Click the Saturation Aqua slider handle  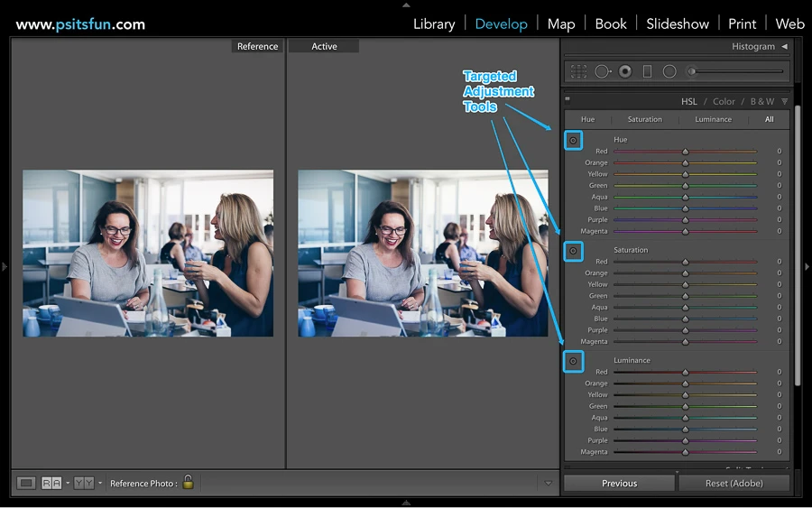tap(685, 308)
